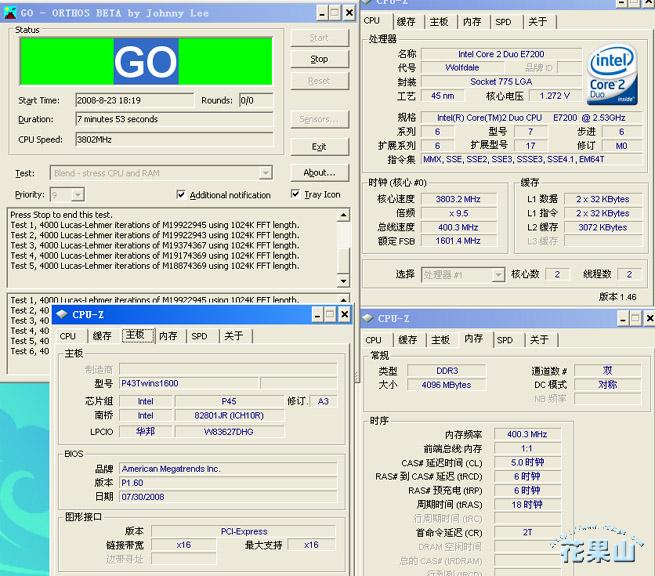Click the W83627DHG LPCIO value
This screenshot has width=655, height=576.
tap(229, 431)
